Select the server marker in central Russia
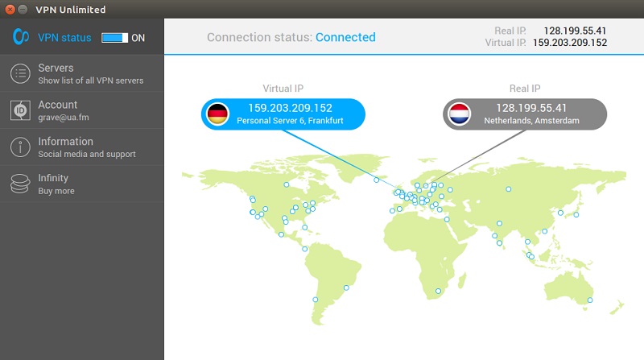This screenshot has width=644, height=360. (509, 189)
